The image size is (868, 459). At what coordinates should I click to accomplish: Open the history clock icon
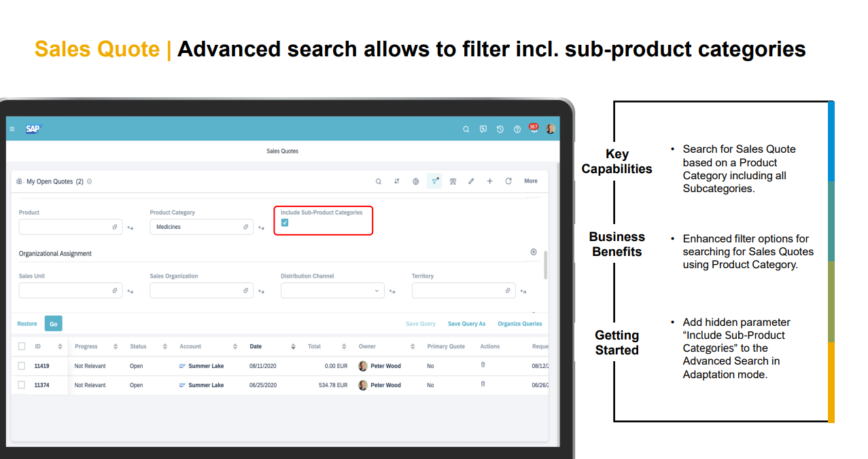pyautogui.click(x=500, y=129)
